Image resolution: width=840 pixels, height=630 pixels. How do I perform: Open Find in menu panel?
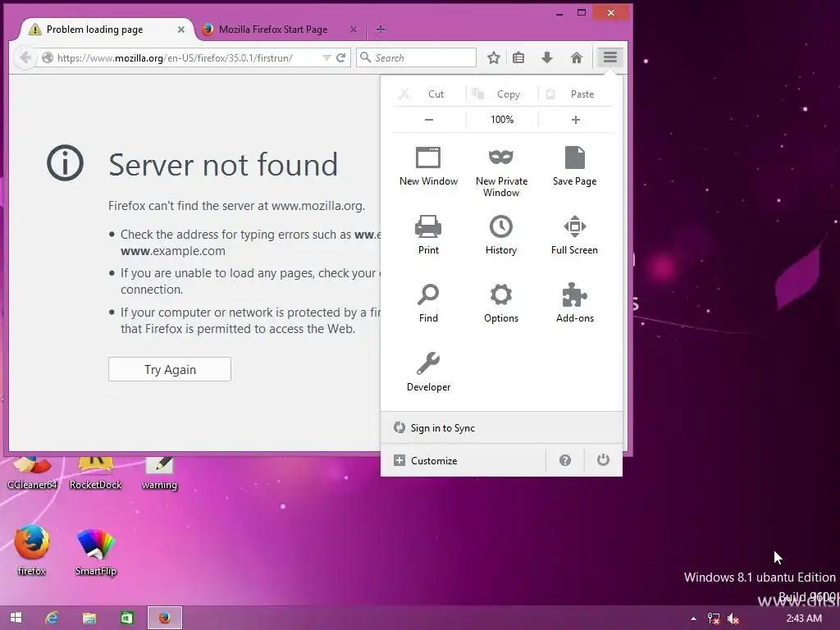coord(428,304)
